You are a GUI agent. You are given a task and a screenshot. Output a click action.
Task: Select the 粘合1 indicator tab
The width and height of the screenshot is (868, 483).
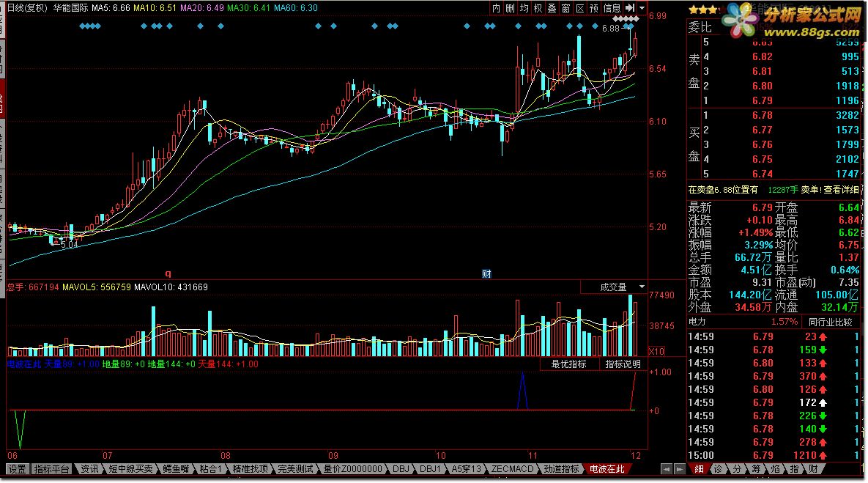[x=211, y=469]
